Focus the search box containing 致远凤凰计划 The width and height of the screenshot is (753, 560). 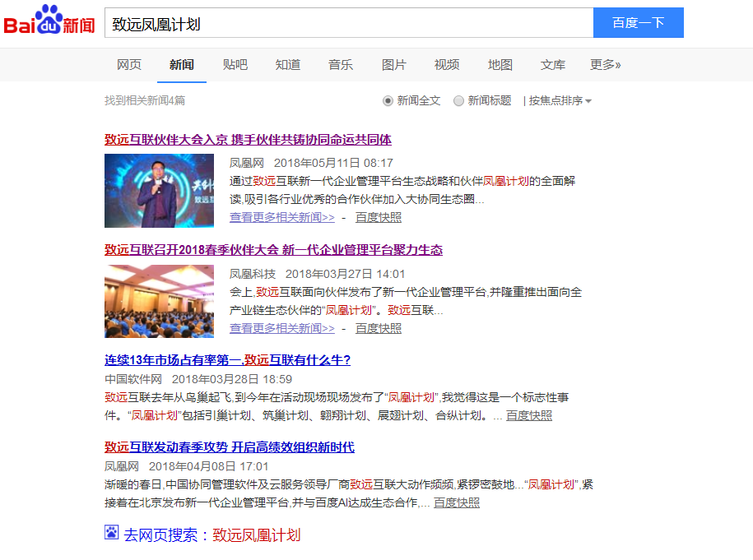pos(349,22)
